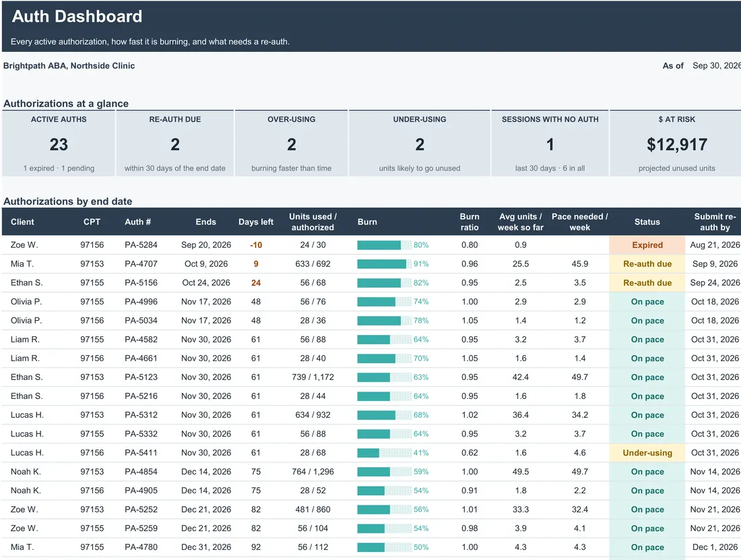The image size is (741, 560).
Task: Select auth number PA-5034
Action: 141,320
